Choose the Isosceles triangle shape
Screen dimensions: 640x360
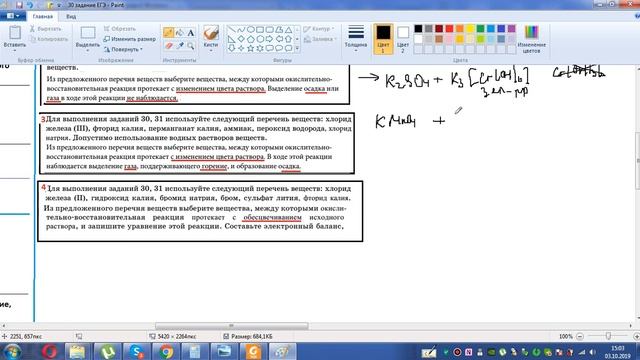[289, 30]
